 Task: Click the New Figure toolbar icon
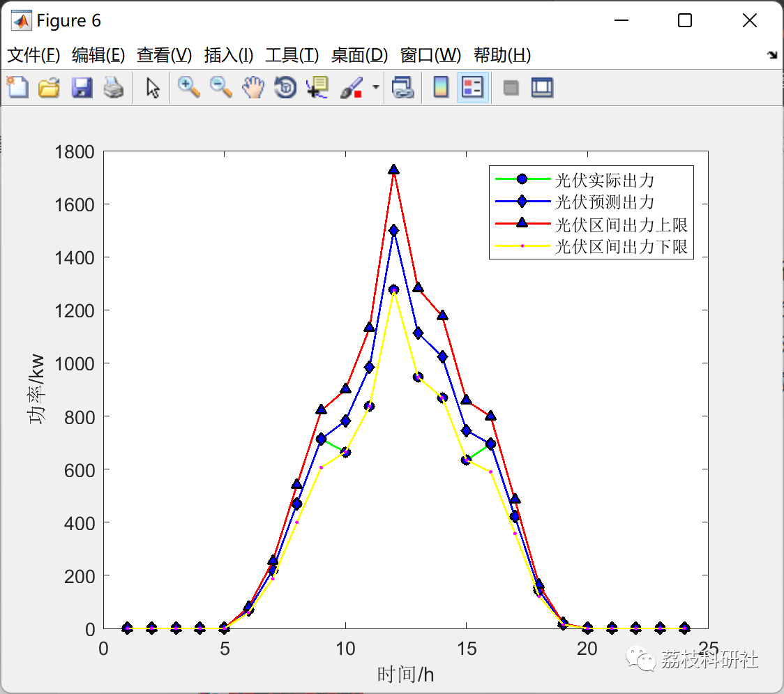click(18, 87)
